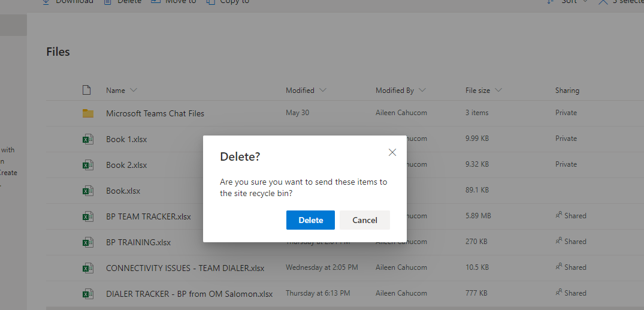Close the Delete dialog with the X icon

tap(392, 152)
